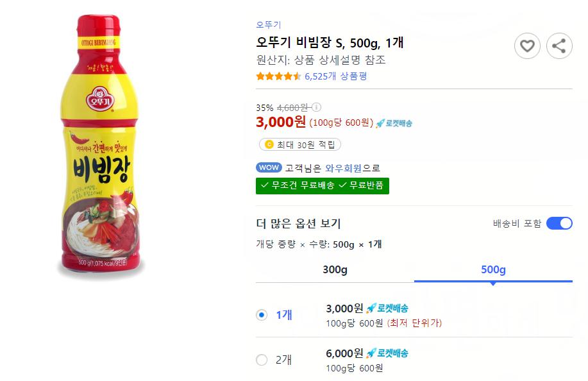Click the Rocket Delivery badge beside main price
588x381 pixels.
click(x=394, y=123)
